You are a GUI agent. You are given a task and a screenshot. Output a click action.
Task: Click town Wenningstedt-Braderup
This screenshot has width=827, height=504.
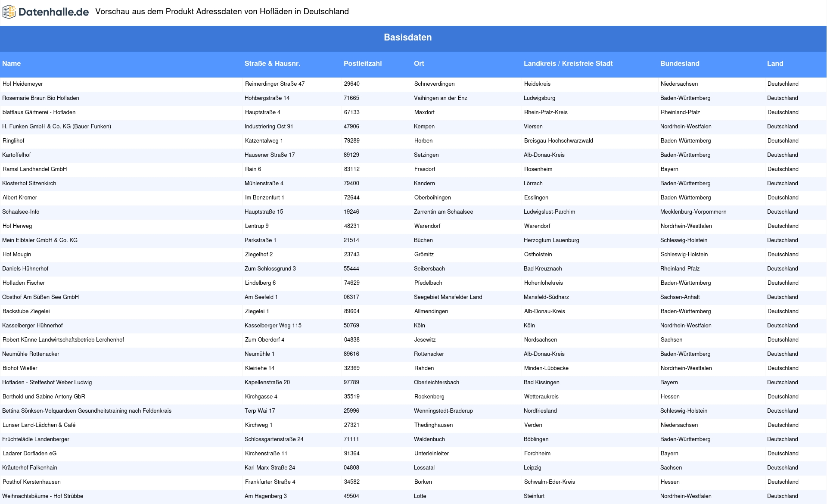tap(443, 411)
